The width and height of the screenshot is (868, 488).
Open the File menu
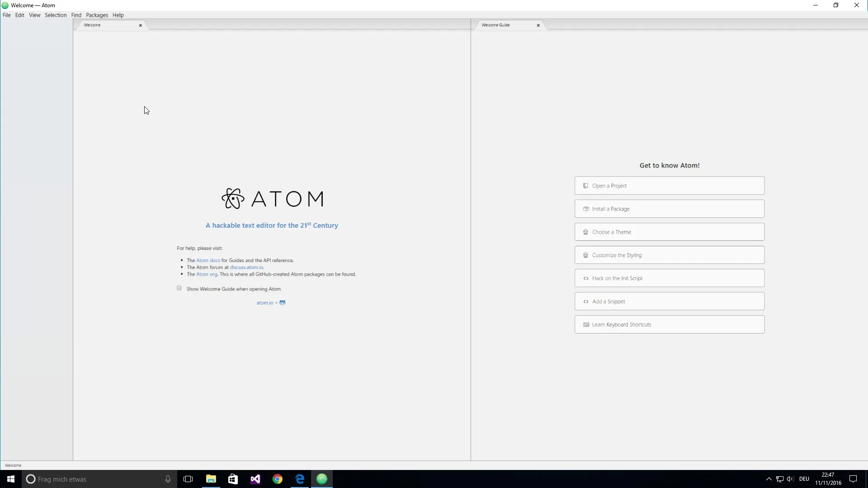click(x=6, y=15)
